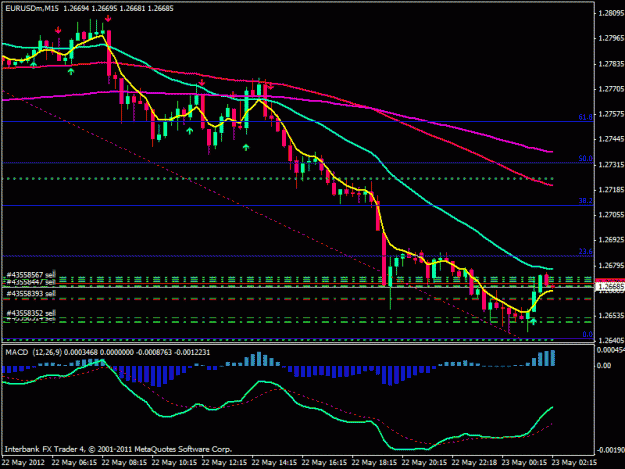This screenshot has height=469, width=625.
Task: Click the 1.27055 price axis value
Action: (x=611, y=215)
